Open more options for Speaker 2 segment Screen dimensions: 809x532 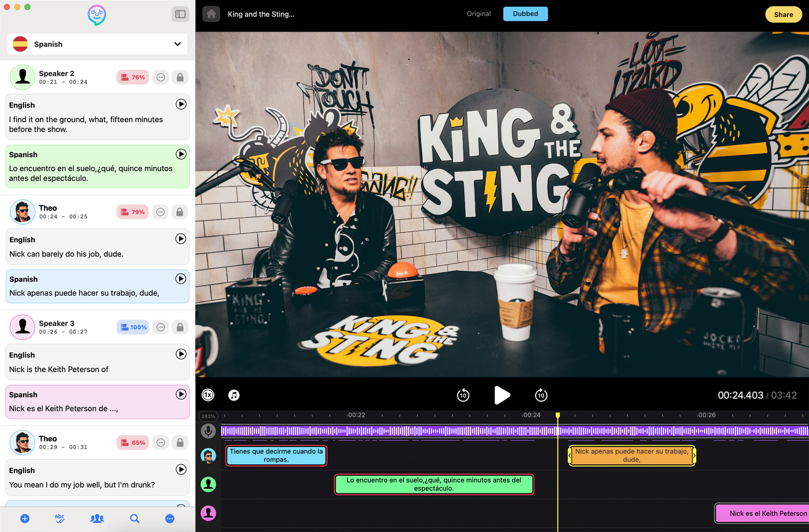[161, 77]
